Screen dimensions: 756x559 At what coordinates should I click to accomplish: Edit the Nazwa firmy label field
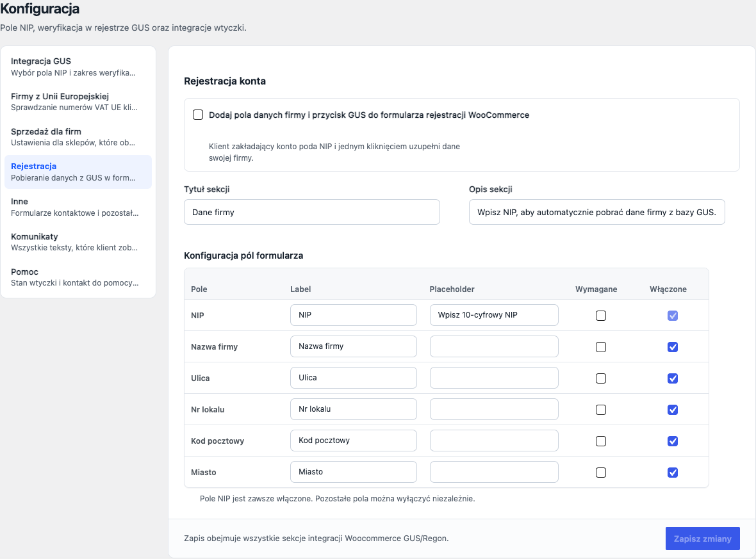tap(354, 346)
